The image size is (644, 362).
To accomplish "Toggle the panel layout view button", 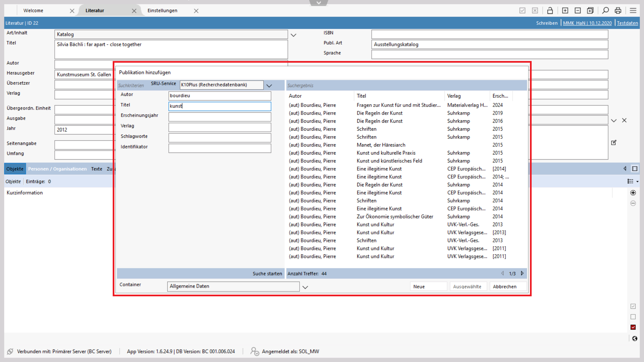I will click(x=635, y=169).
